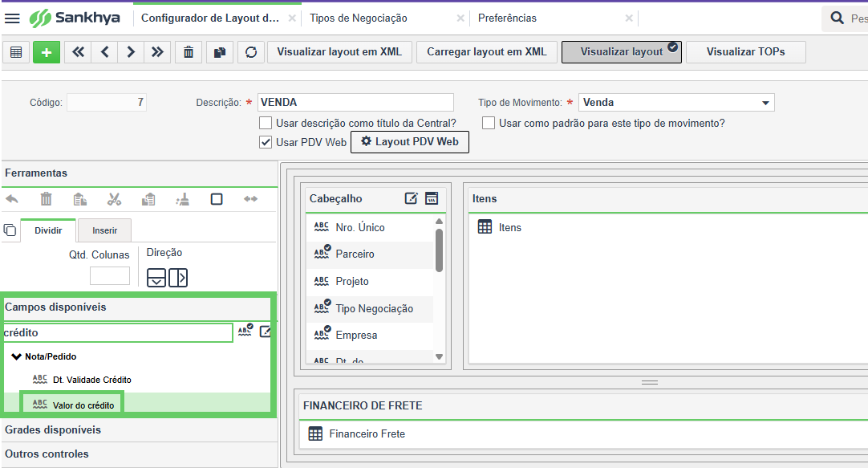Image resolution: width=868 pixels, height=468 pixels.
Task: Click ABC check icon beside search field
Action: (x=245, y=330)
